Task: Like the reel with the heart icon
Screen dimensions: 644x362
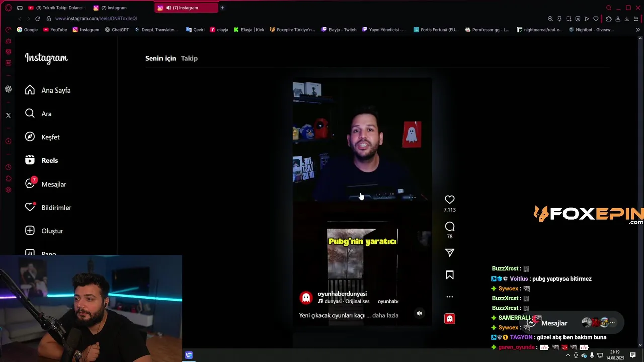Action: pyautogui.click(x=450, y=200)
